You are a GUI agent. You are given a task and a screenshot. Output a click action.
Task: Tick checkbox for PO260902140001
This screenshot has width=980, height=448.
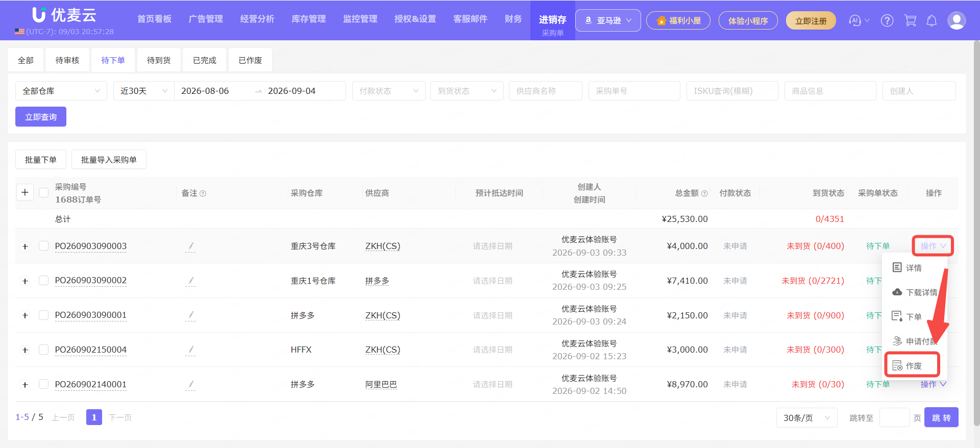click(x=44, y=384)
